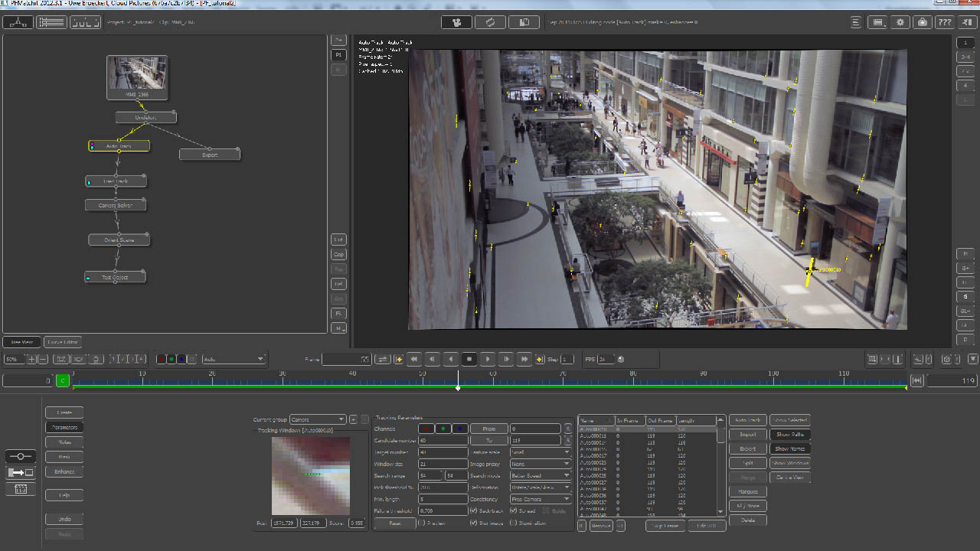Click the Show Names toggle button

(x=790, y=449)
